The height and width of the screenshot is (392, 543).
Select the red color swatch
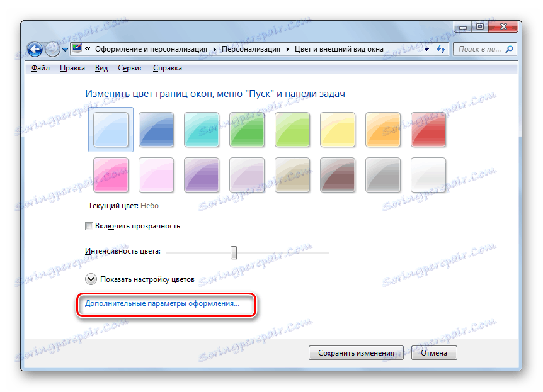(x=428, y=130)
